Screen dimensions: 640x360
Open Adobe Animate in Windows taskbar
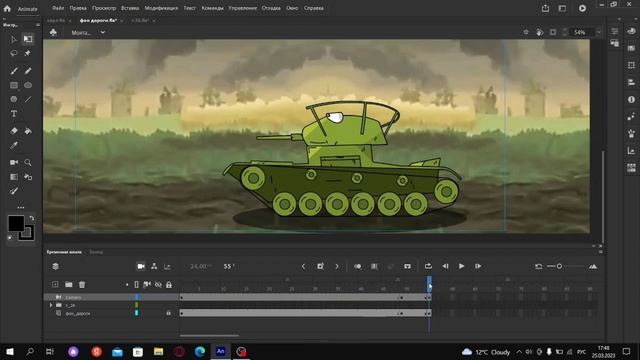[220, 351]
